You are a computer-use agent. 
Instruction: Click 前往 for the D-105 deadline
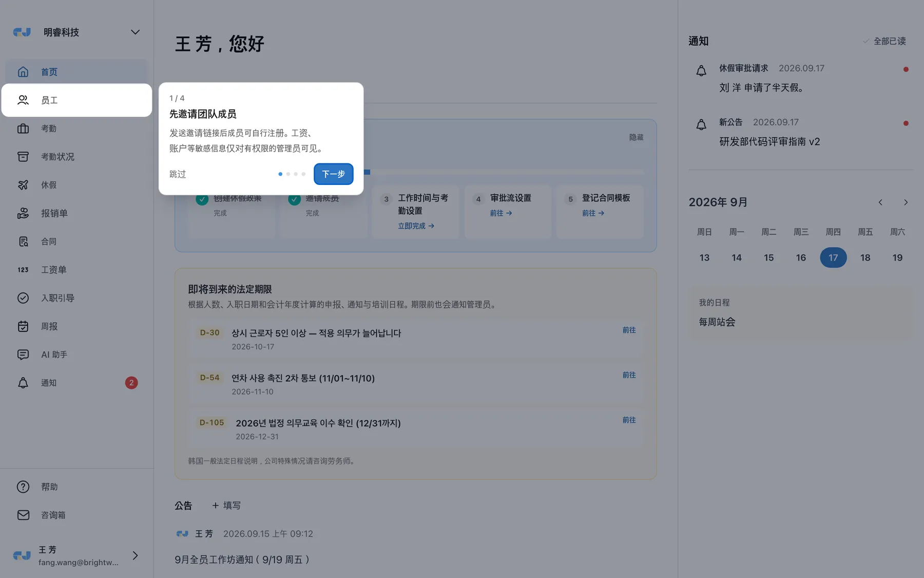point(629,420)
